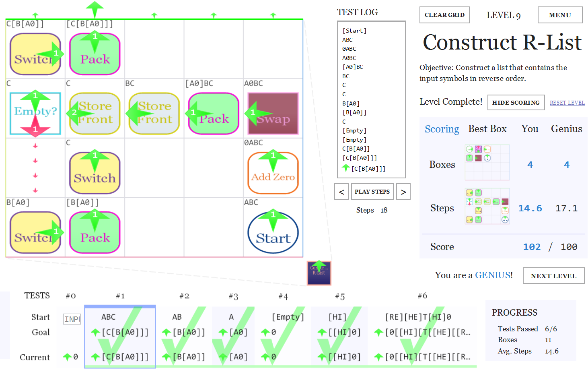Select the Switch box labeled C[B[A0]]
The image size is (588, 372).
pos(35,54)
